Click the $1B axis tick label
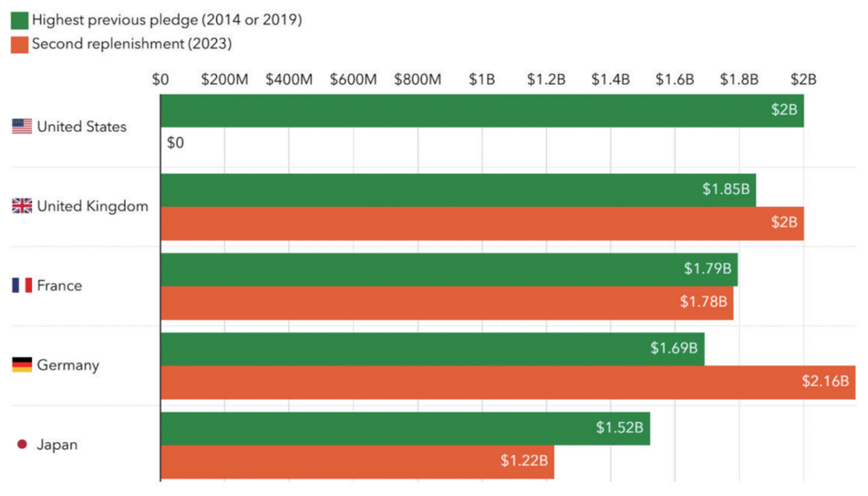 tap(482, 79)
